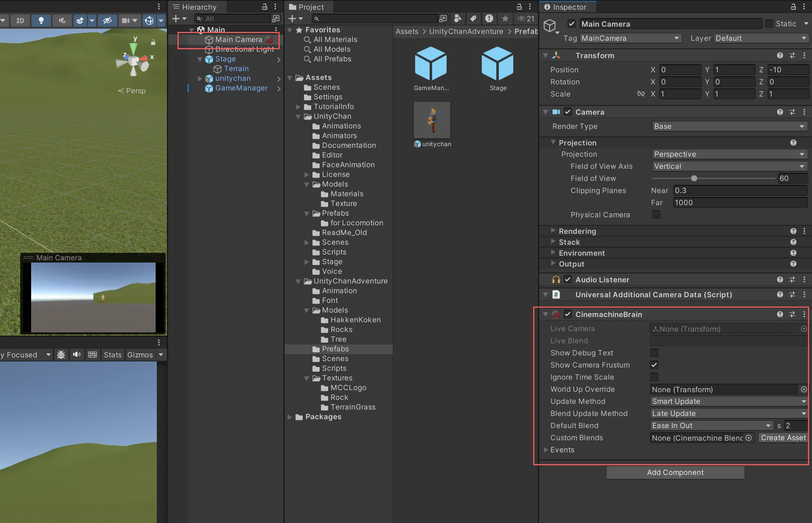Expand the unitychan hierarchy item
The height and width of the screenshot is (523, 812).
[x=200, y=78]
